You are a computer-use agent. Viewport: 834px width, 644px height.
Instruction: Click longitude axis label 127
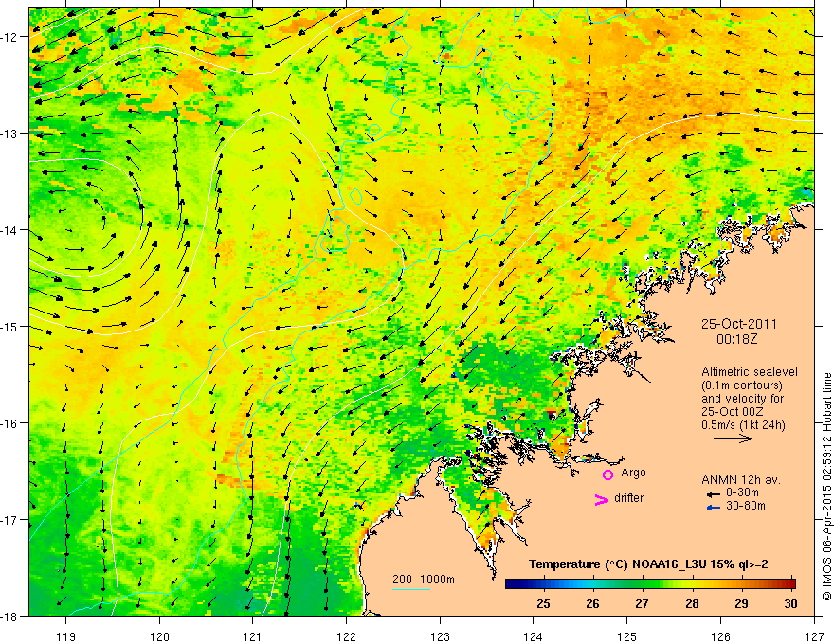(814, 637)
